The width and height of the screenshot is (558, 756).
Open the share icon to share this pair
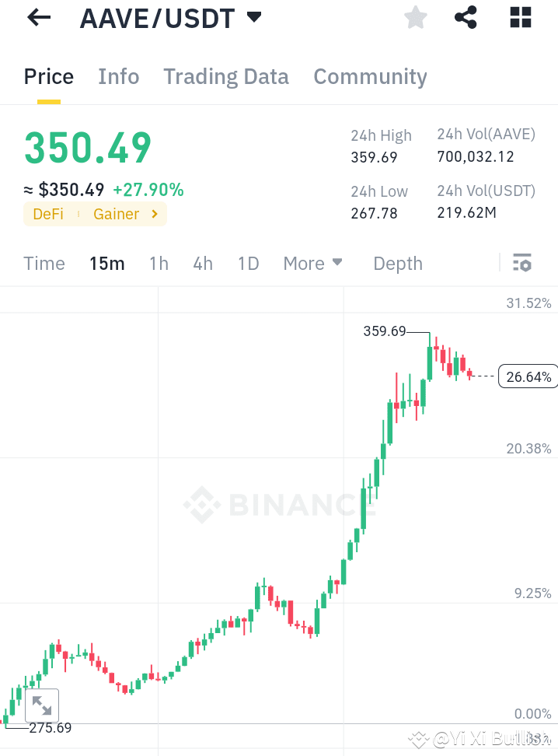tap(466, 17)
